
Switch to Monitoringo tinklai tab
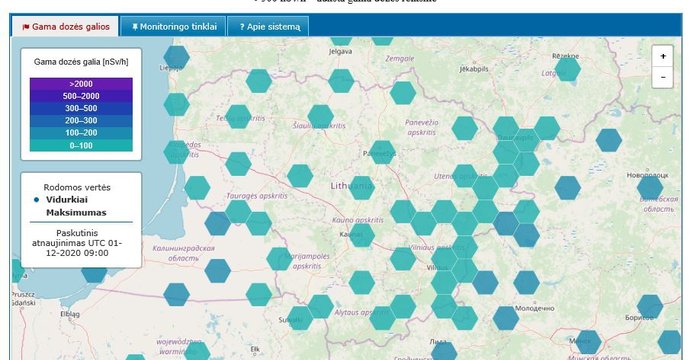pos(173,26)
